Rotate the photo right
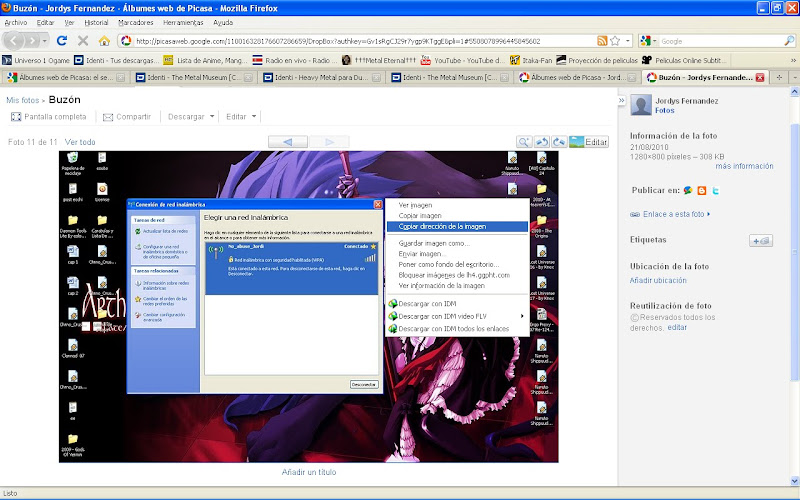Image resolution: width=800 pixels, height=500 pixels. (559, 142)
